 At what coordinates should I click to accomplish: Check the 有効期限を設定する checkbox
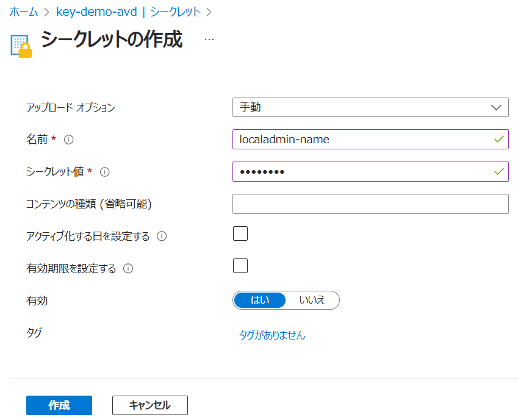(240, 266)
